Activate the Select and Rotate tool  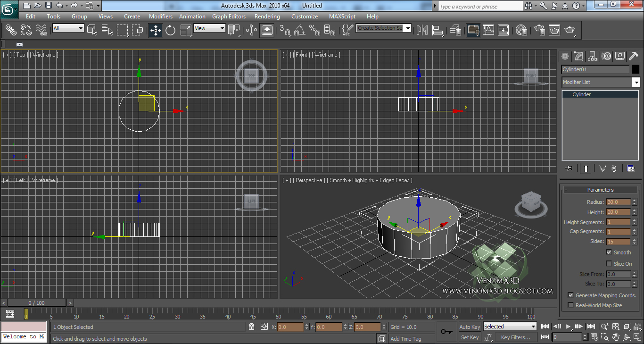(170, 30)
